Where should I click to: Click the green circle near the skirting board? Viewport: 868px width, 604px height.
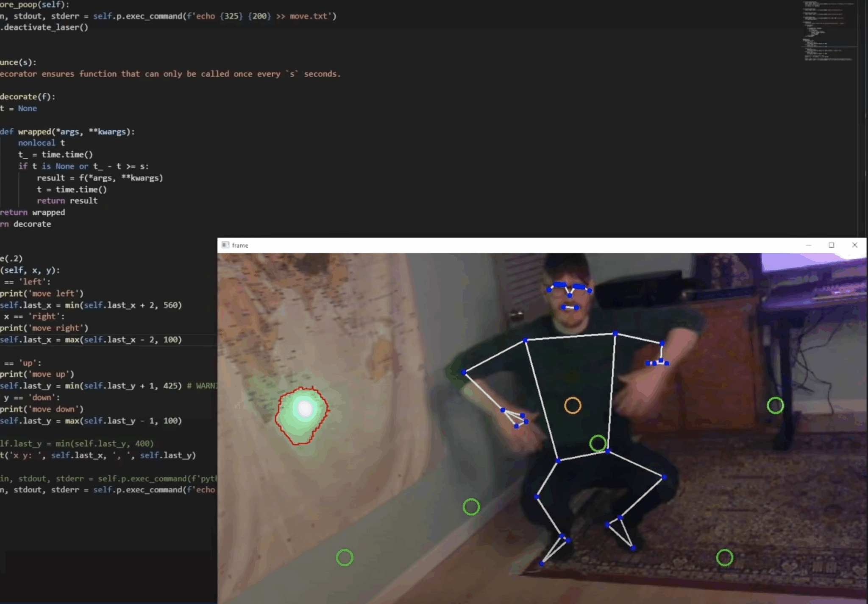coord(471,507)
